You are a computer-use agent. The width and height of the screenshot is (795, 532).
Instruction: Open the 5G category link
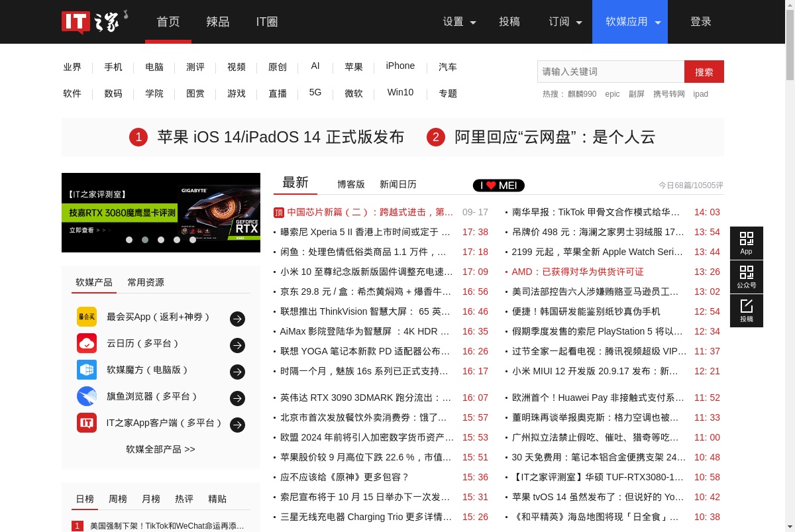[x=315, y=92]
